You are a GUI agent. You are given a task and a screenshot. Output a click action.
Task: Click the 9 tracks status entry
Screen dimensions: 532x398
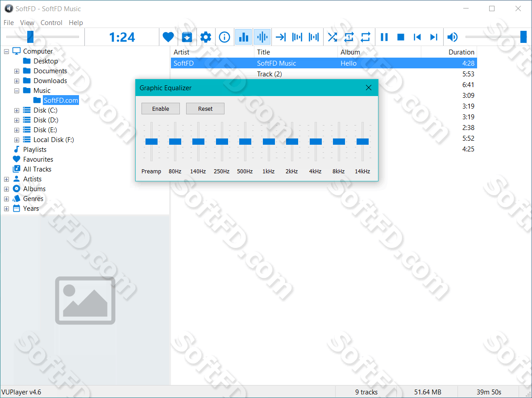point(366,392)
